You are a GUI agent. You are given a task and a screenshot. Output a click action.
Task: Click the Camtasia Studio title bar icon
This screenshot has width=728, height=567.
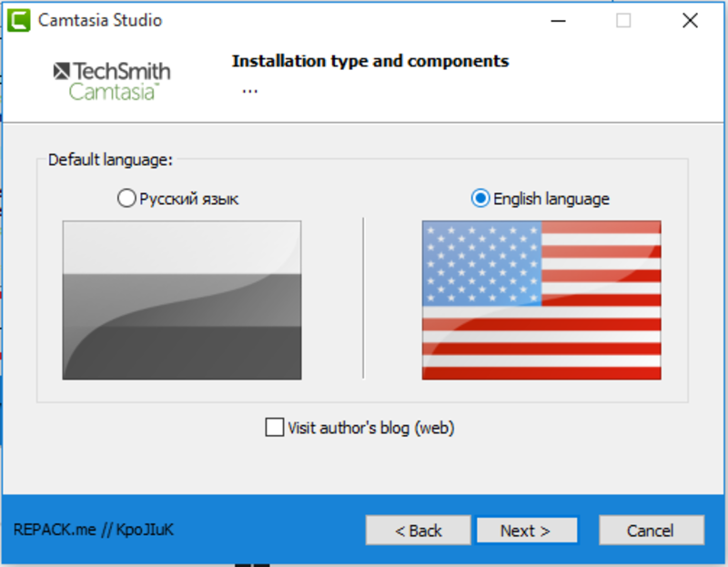coord(19,20)
